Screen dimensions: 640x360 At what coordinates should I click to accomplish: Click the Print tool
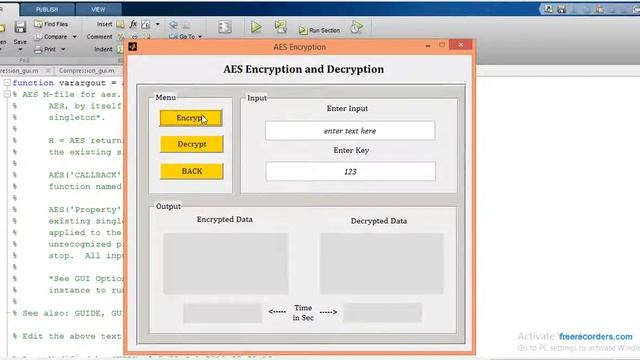(45, 49)
